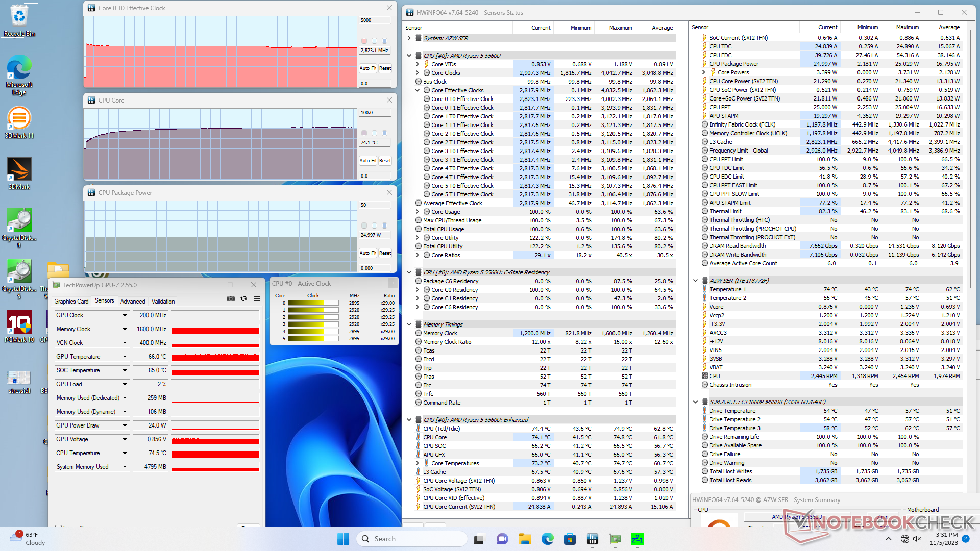The image size is (980, 551).
Task: Switch to the Advanced tab in GPU-Z
Action: click(x=133, y=302)
